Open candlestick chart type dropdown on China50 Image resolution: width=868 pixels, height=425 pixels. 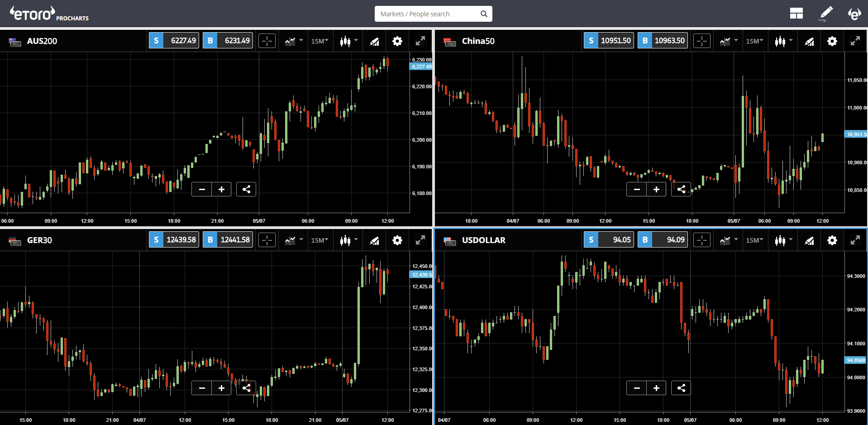click(783, 41)
